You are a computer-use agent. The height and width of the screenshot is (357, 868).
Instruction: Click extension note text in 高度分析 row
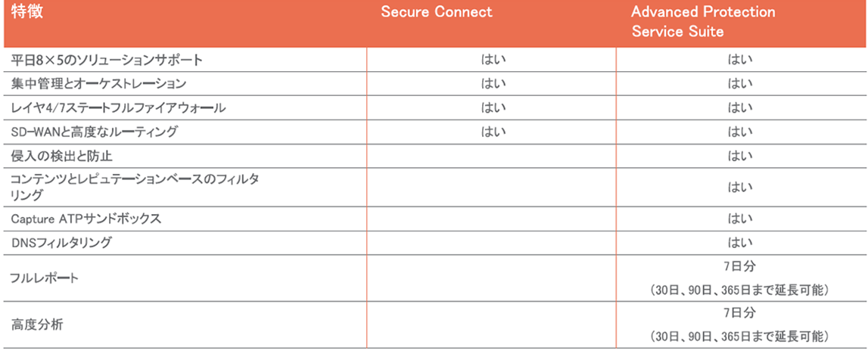coord(739,337)
